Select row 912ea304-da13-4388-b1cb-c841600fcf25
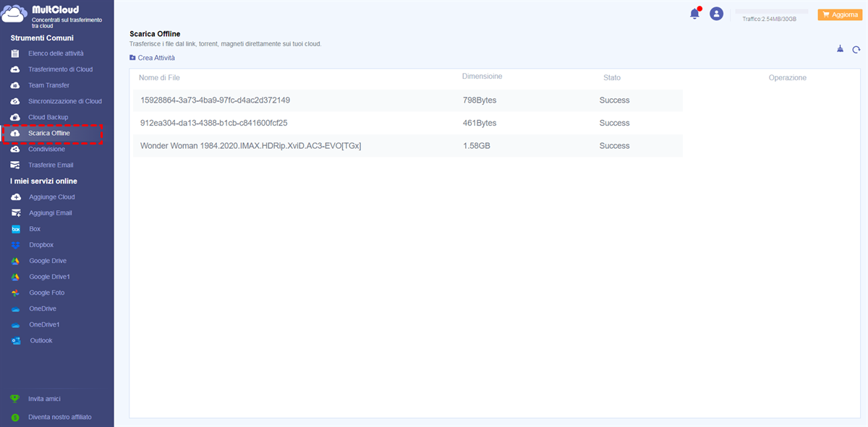Image resolution: width=868 pixels, height=427 pixels. 407,123
